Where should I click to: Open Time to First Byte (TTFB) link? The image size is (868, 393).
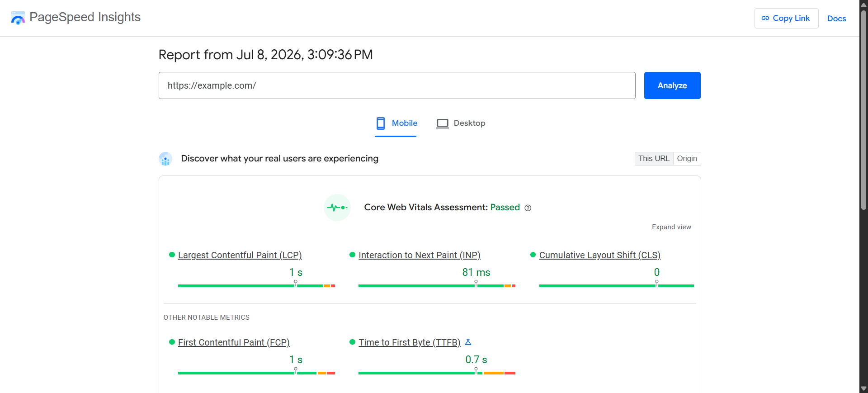click(410, 342)
